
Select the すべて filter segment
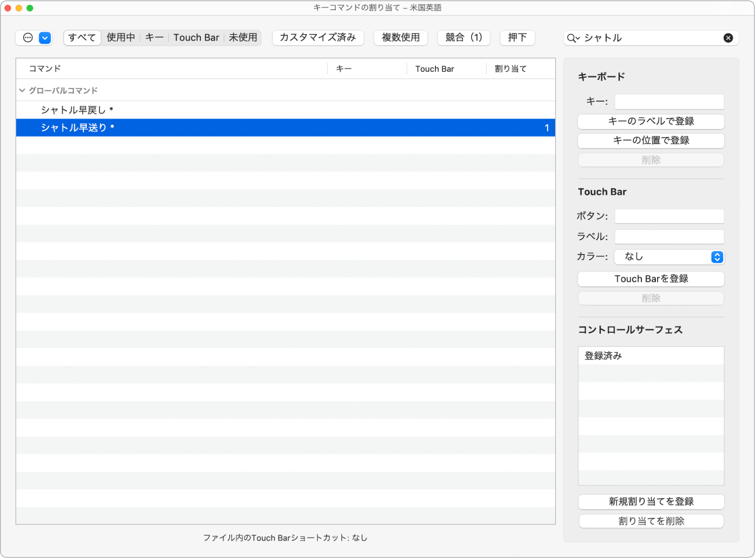(82, 38)
